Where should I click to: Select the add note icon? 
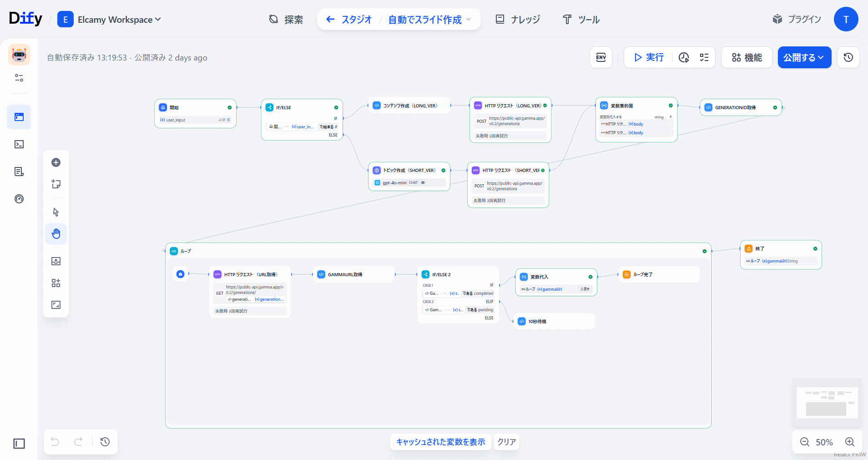coord(56,184)
